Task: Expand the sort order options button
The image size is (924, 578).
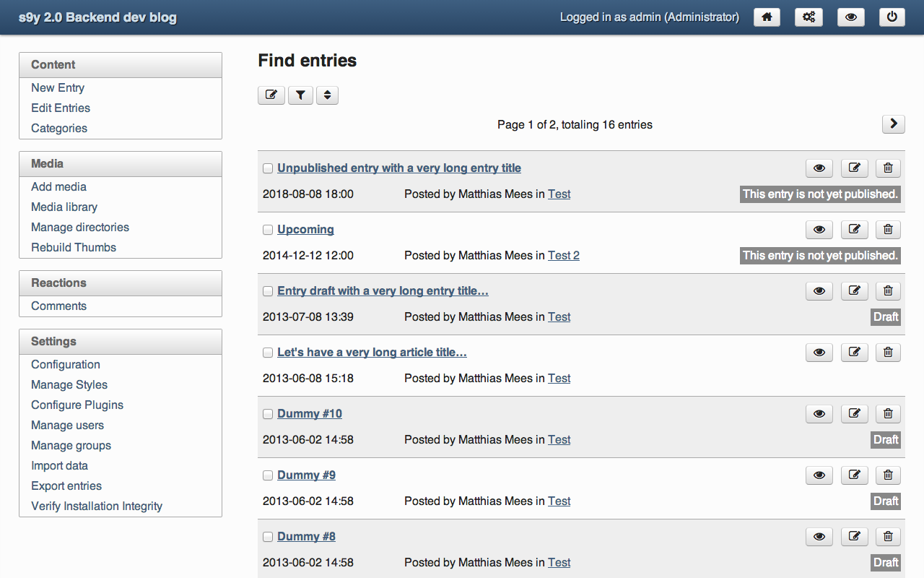Action: [x=327, y=95]
